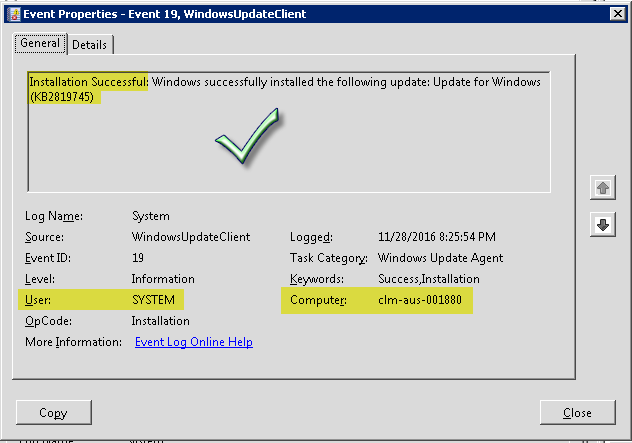
Task: Select the General tab
Action: point(40,43)
